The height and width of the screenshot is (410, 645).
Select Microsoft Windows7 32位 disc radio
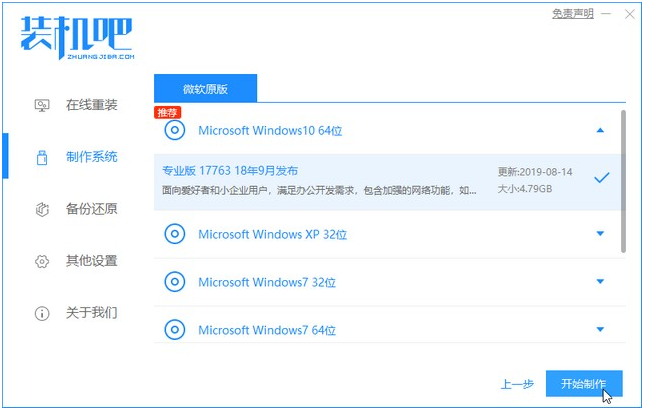[x=175, y=282]
